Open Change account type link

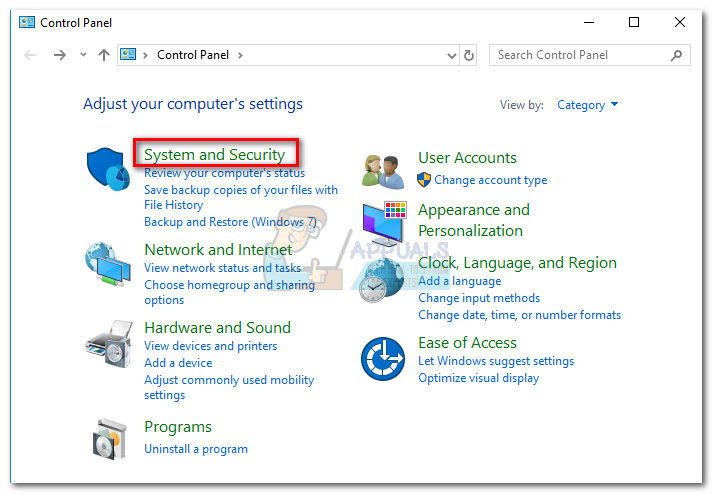(x=490, y=180)
